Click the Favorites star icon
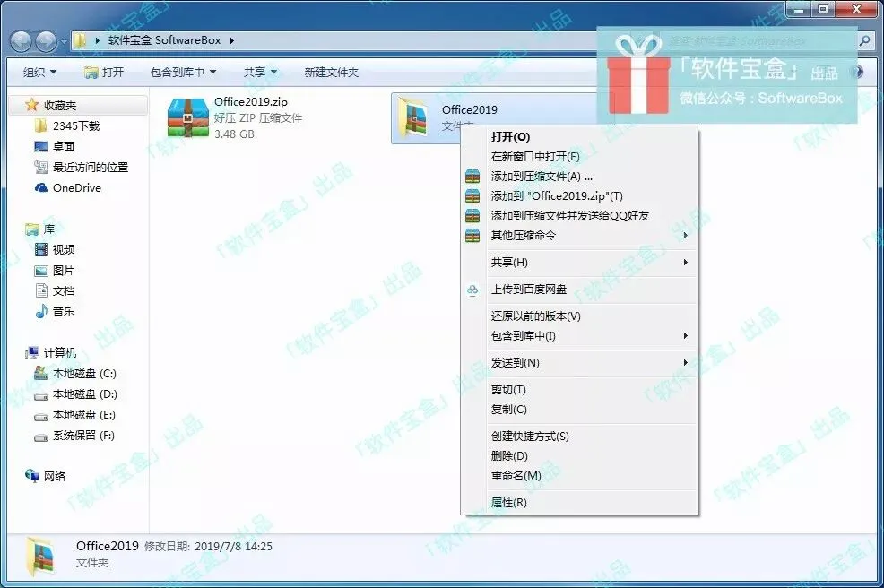This screenshot has height=588, width=884. 32,105
